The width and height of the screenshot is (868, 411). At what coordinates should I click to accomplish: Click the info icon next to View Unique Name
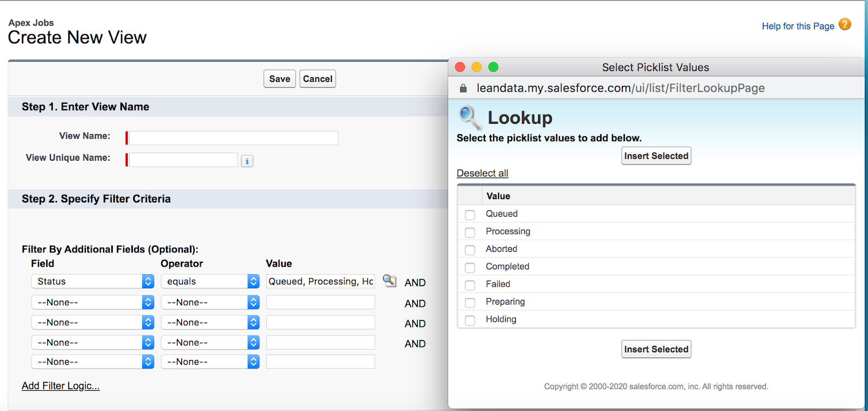pyautogui.click(x=247, y=161)
